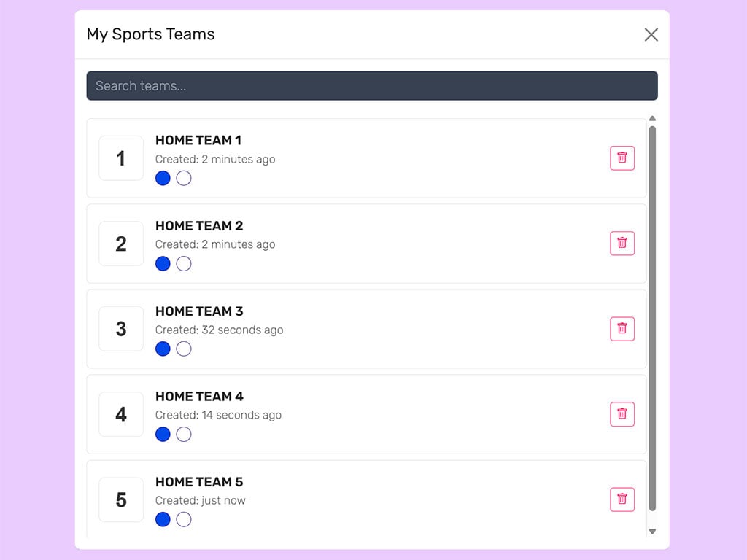Choose the white color dot for HOME TEAM 3

tap(183, 349)
